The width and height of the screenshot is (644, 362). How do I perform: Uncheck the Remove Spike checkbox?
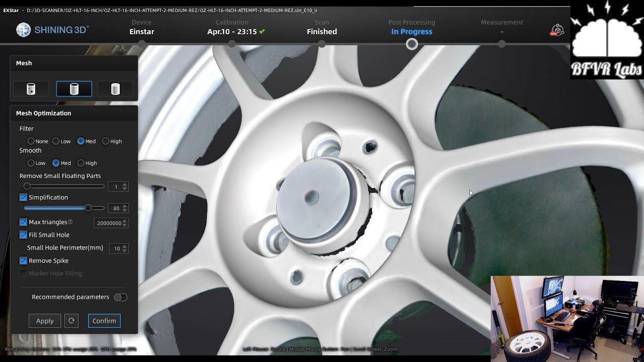pos(23,260)
